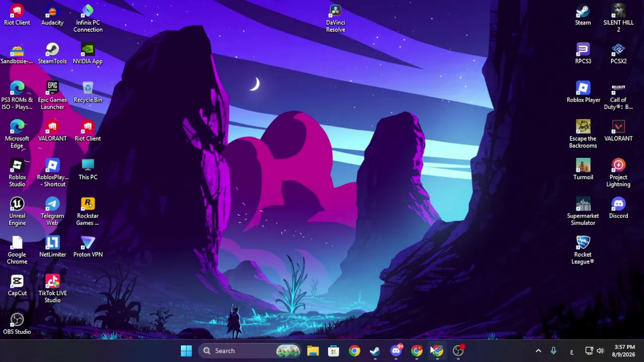Select the Turmoil game icon
The image size is (644, 362).
coord(583,170)
